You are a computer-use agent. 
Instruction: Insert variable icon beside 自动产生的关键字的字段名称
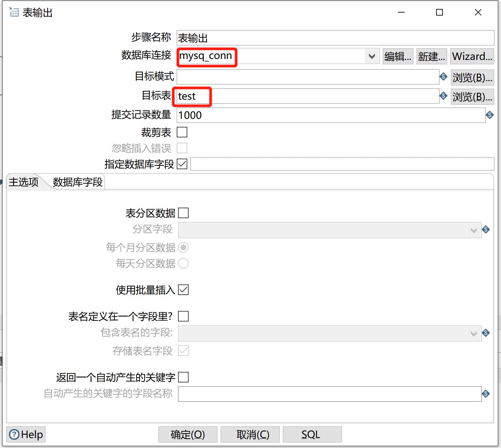click(486, 394)
